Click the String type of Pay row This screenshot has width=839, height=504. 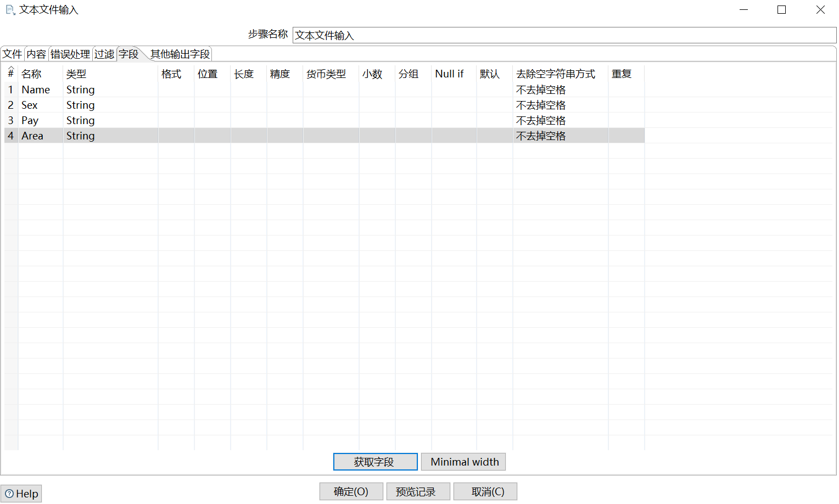[x=110, y=120]
